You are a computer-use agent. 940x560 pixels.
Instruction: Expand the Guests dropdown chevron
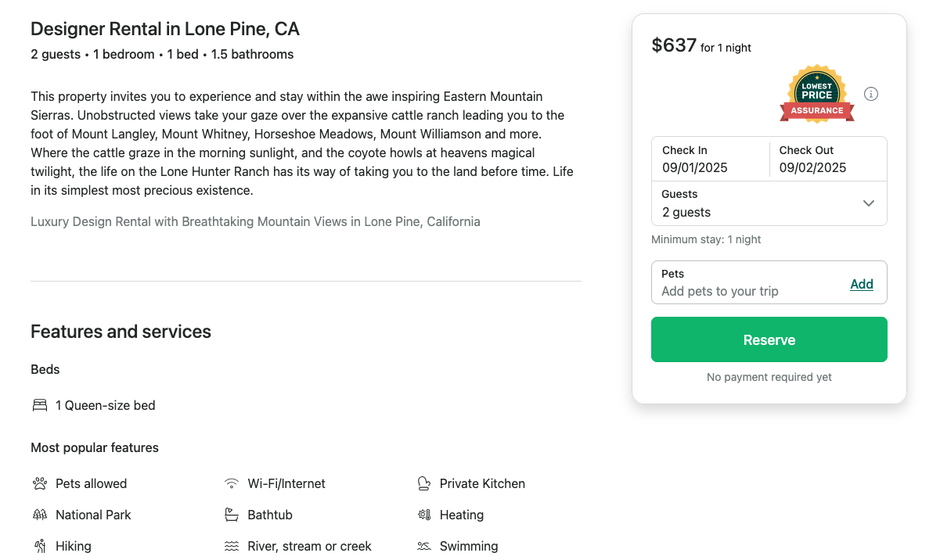[868, 203]
